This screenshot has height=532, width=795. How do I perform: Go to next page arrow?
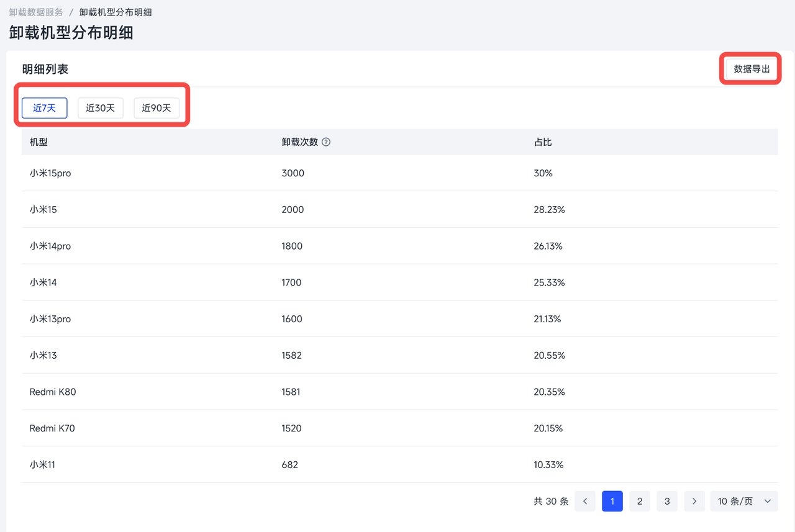[694, 501]
